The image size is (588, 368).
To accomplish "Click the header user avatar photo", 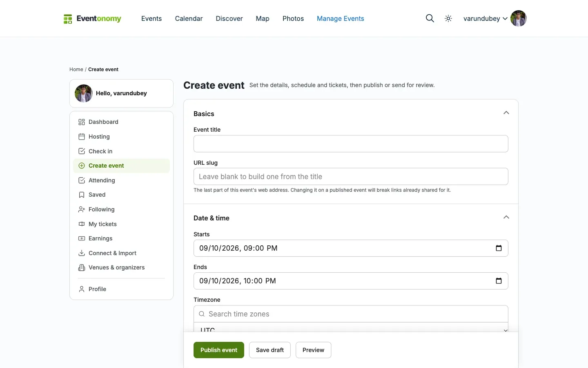I will tap(519, 18).
